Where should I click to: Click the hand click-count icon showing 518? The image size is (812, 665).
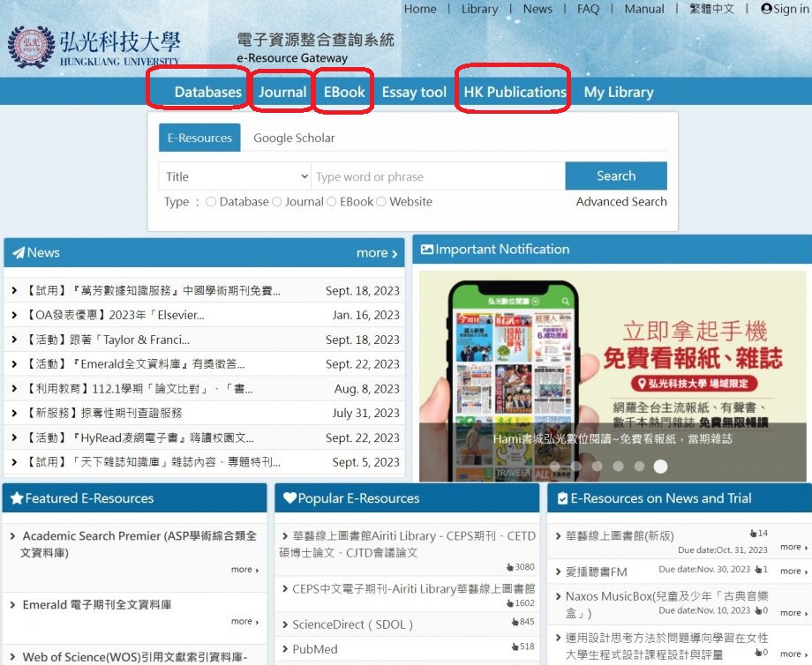click(x=515, y=646)
